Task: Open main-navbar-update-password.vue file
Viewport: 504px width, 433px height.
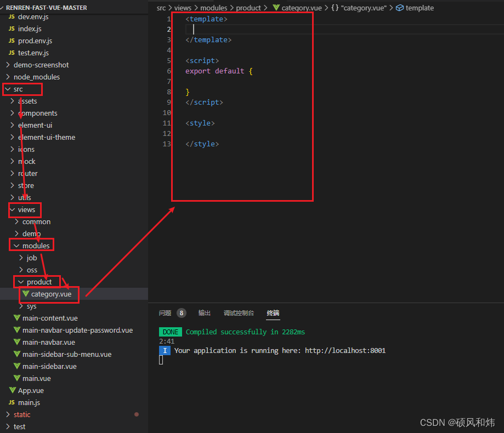Action: [77, 330]
